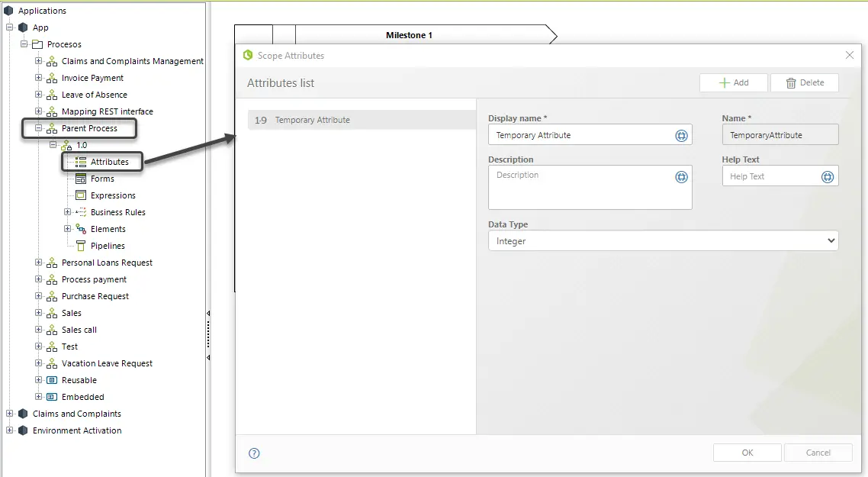868x477 pixels.
Task: Open the Data Type dropdown
Action: [x=663, y=241]
